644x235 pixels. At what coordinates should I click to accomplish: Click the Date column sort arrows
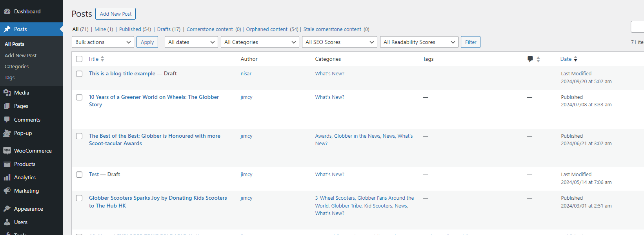[x=575, y=59]
